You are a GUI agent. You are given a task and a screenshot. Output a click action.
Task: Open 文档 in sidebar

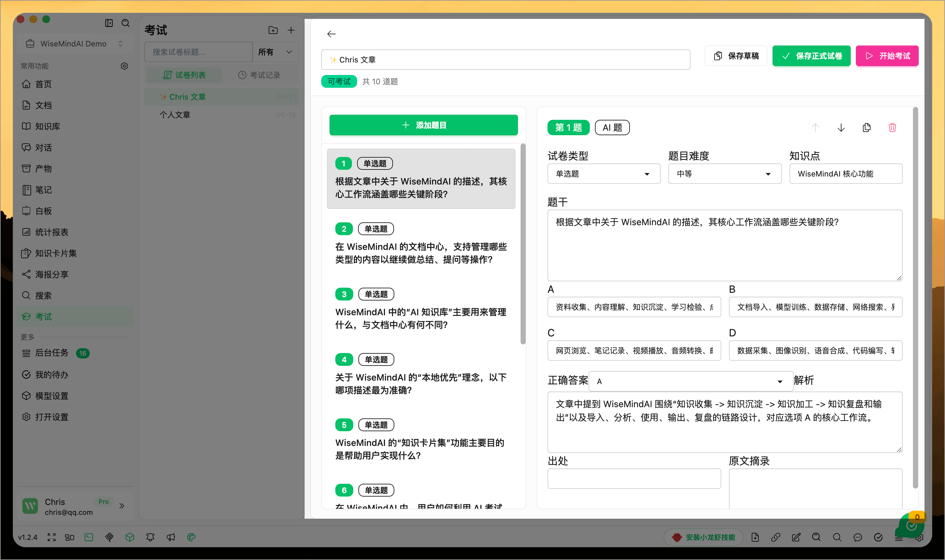(75, 105)
